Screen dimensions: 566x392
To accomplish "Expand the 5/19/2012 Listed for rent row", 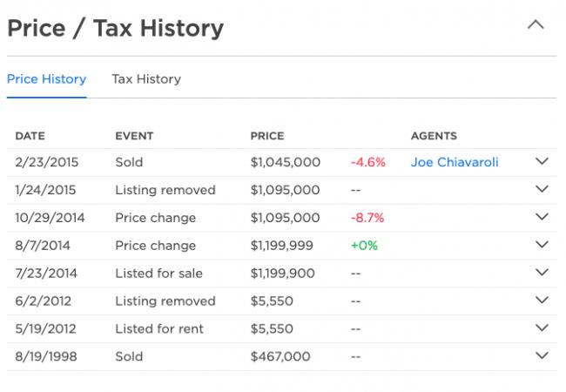I will click(x=542, y=329).
